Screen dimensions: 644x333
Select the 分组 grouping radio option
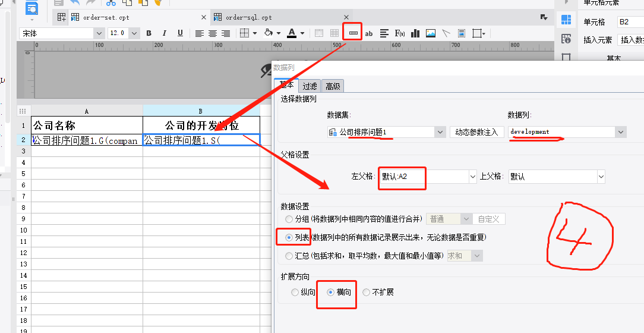[289, 219]
